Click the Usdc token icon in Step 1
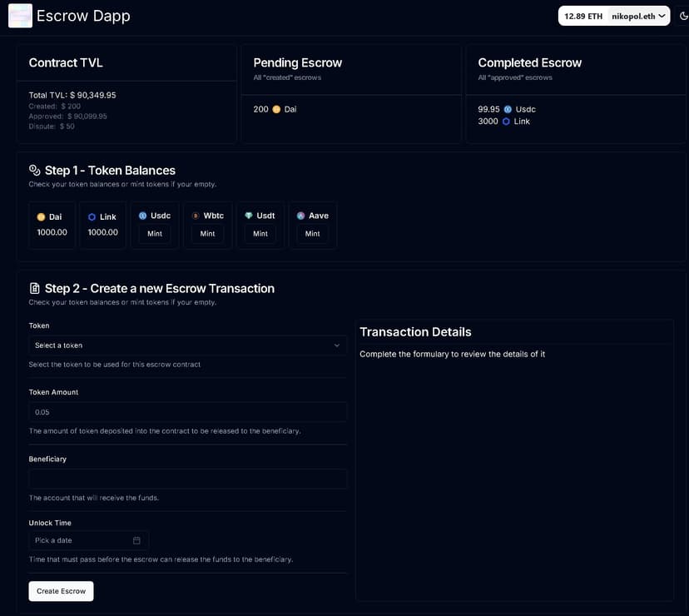This screenshot has height=616, width=689. pos(142,215)
